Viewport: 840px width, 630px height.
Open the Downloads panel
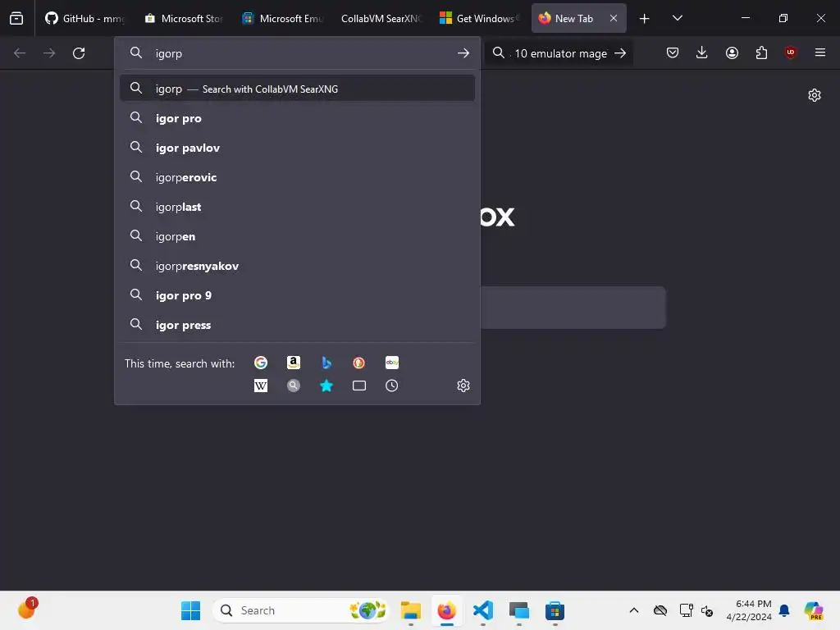pos(702,52)
